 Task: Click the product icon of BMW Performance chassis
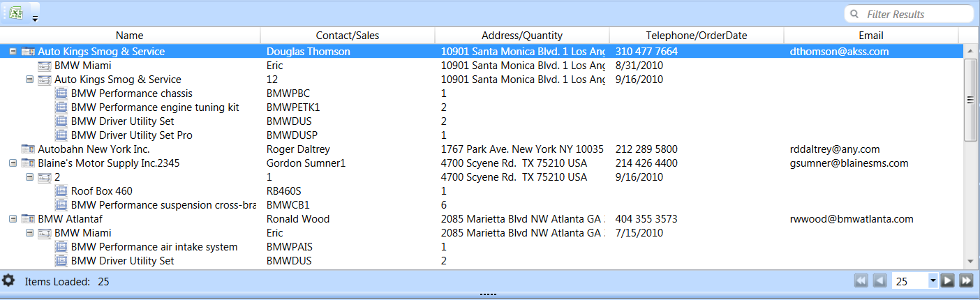(x=61, y=93)
